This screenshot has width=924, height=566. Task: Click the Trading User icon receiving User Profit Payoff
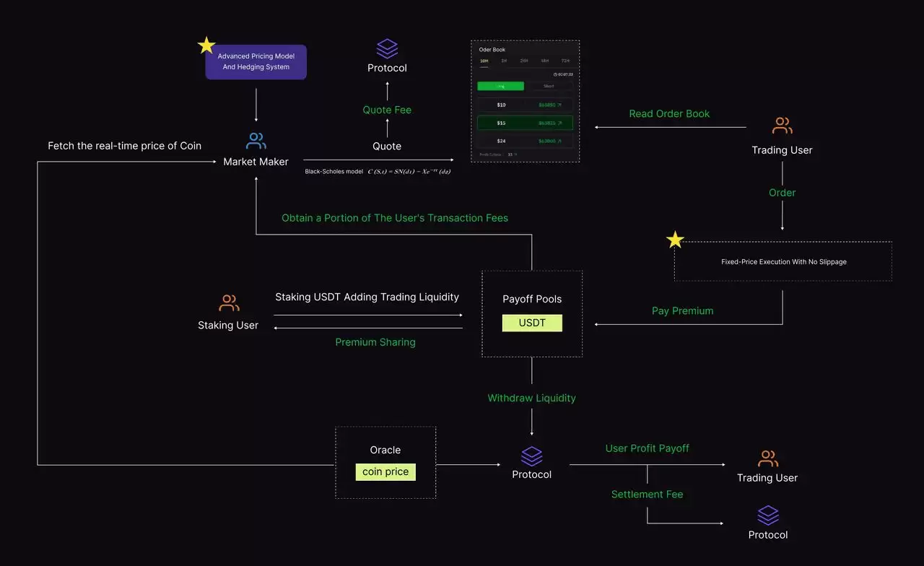(x=767, y=458)
